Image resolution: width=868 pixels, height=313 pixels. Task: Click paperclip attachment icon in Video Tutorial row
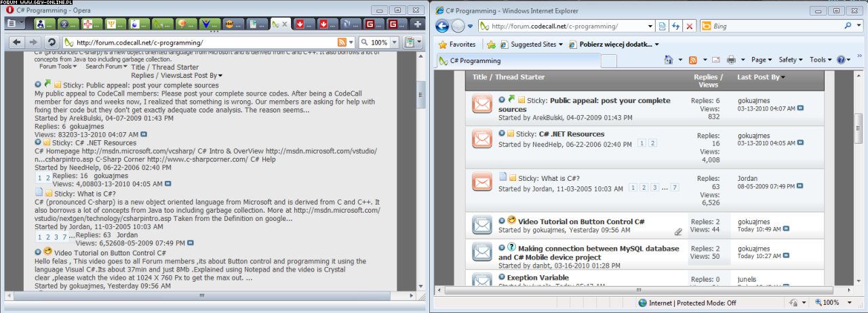coord(678,231)
